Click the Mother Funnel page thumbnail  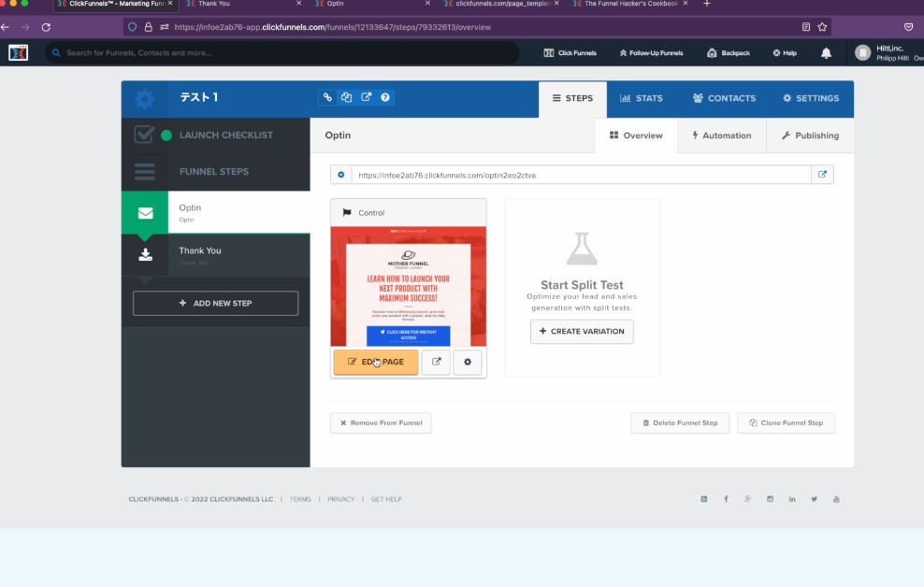tap(409, 287)
